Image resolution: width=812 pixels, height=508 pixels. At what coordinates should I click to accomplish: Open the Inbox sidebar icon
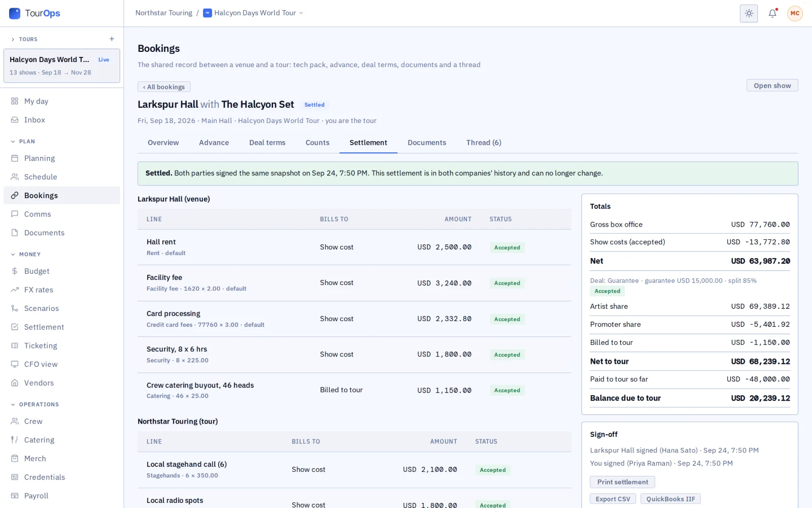15,120
